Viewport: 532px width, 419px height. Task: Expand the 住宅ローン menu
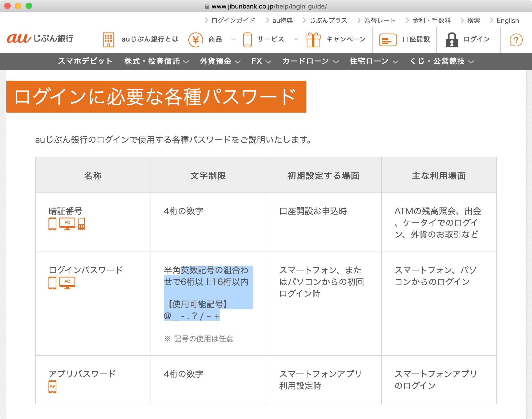click(374, 61)
